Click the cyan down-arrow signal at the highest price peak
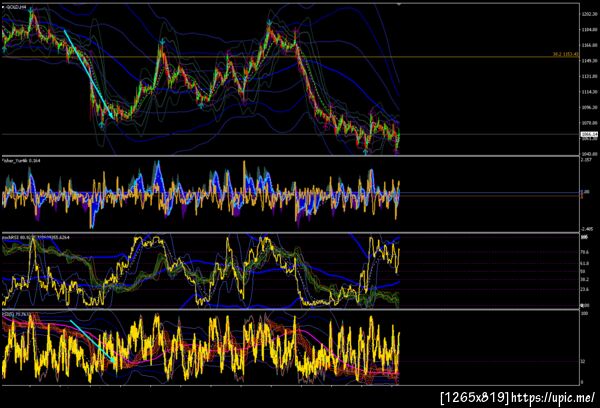The width and height of the screenshot is (600, 408). (x=31, y=10)
